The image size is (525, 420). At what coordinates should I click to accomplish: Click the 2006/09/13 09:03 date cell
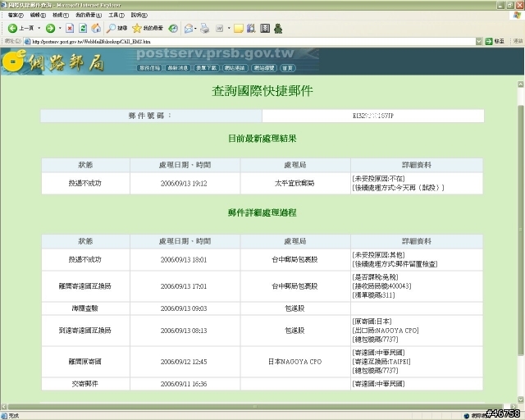(x=184, y=308)
